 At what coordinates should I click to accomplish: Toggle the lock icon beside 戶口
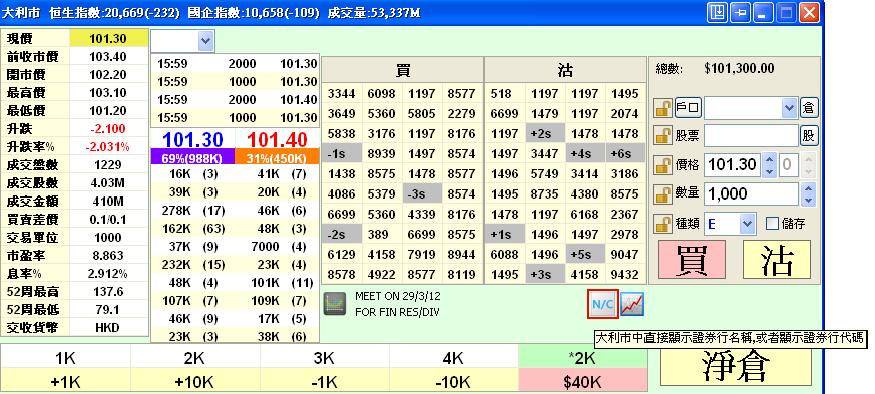[663, 108]
